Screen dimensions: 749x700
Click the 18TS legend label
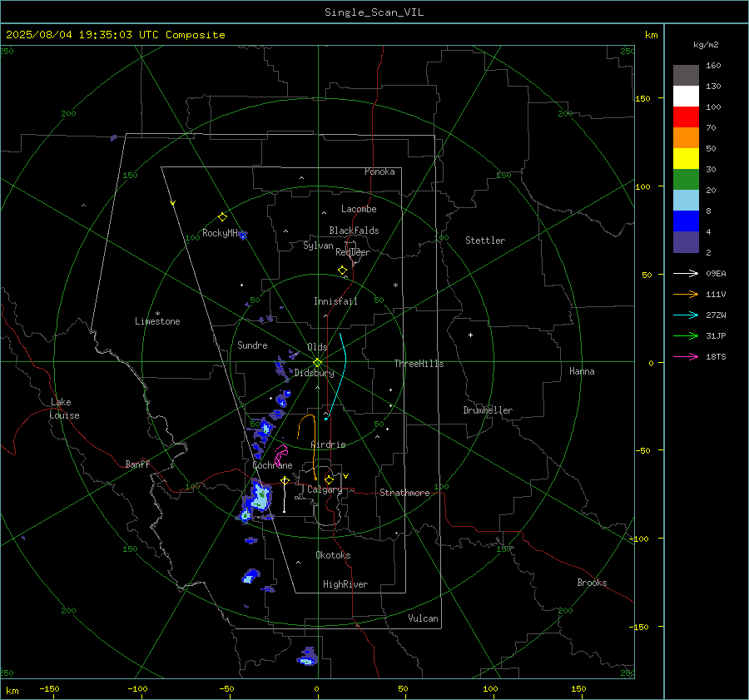pyautogui.click(x=716, y=356)
